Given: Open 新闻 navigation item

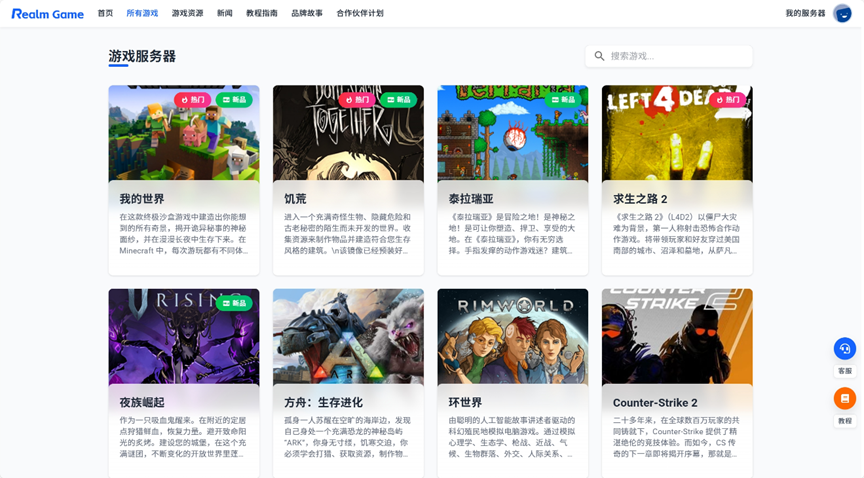Looking at the screenshot, I should [x=225, y=13].
